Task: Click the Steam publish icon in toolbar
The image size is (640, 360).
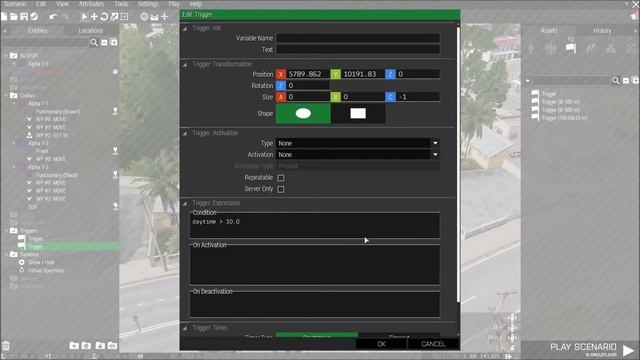Action: click(34, 16)
